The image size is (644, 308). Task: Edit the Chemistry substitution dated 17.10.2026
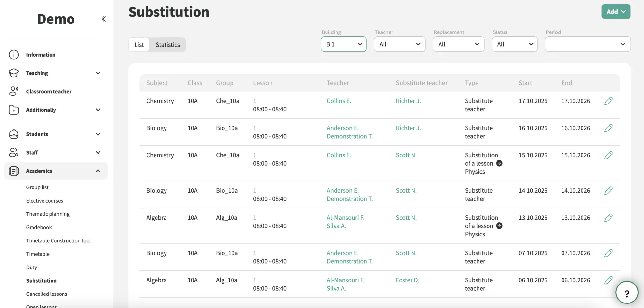tap(608, 101)
